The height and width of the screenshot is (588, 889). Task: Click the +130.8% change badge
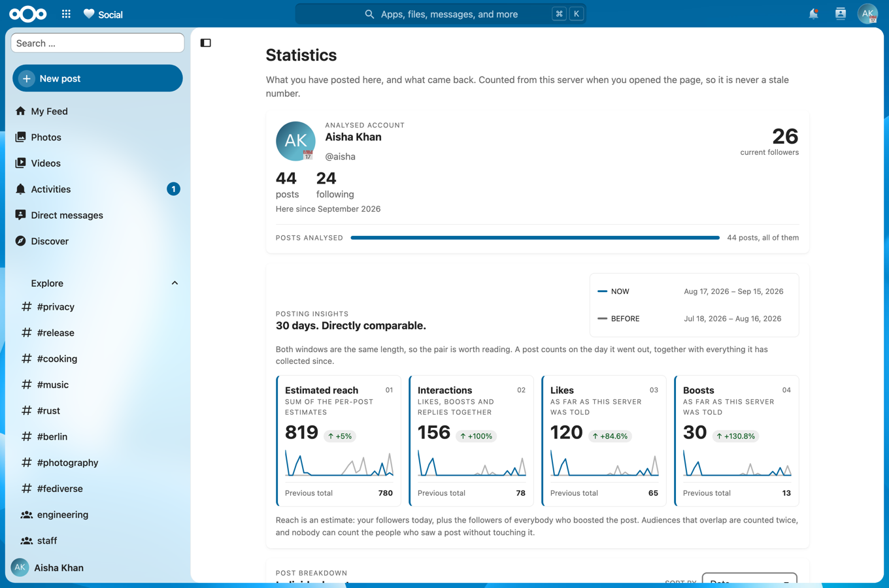tap(736, 436)
